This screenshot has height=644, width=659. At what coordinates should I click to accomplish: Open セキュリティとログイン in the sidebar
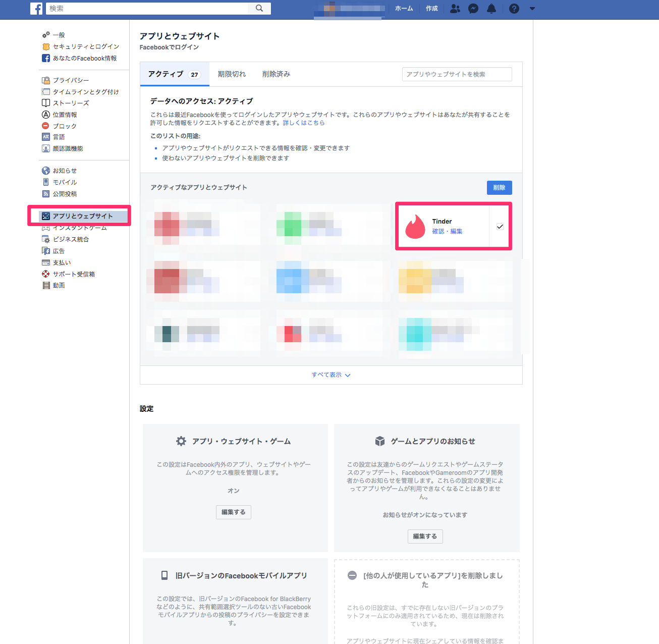tap(86, 46)
